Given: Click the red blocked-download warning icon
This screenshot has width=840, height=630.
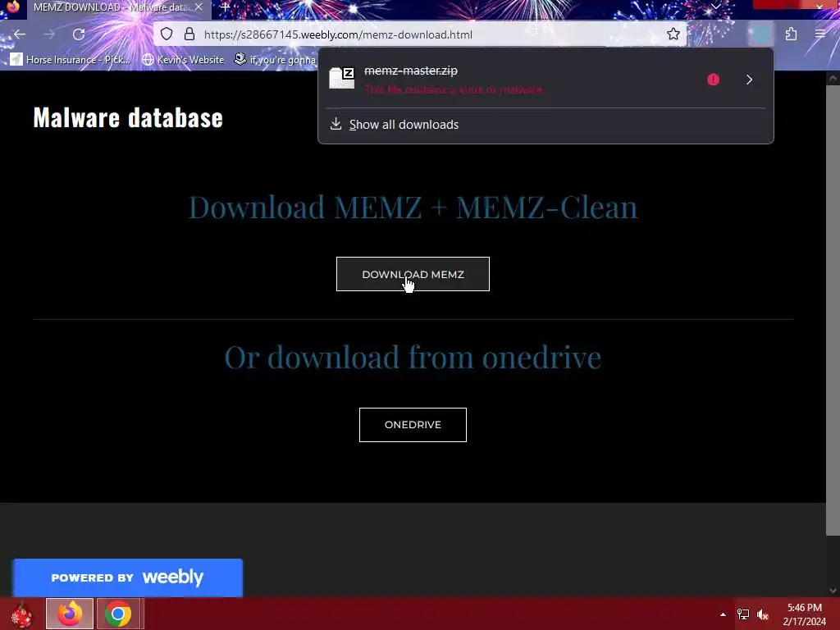Looking at the screenshot, I should pos(713,80).
